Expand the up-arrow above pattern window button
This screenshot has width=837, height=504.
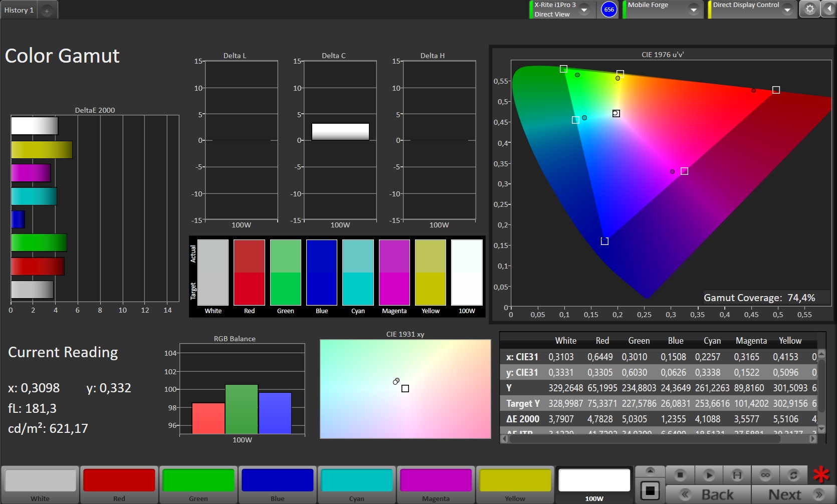point(650,471)
